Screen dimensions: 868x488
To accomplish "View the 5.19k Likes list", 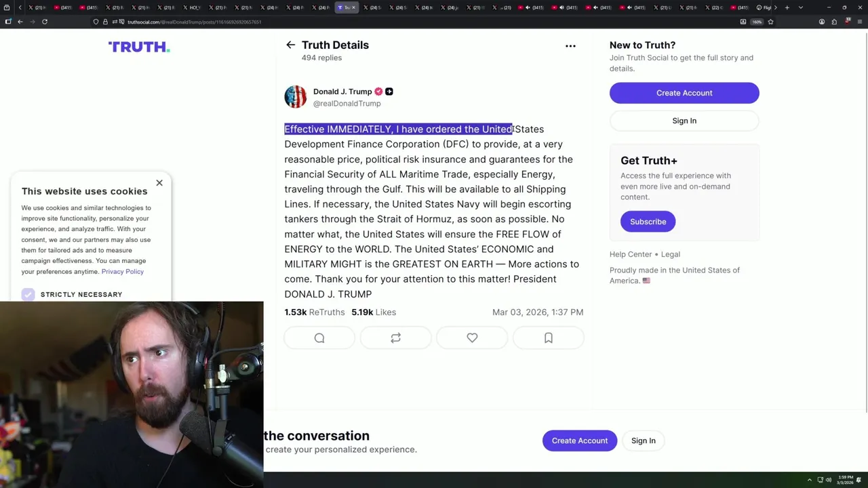I will [x=374, y=312].
